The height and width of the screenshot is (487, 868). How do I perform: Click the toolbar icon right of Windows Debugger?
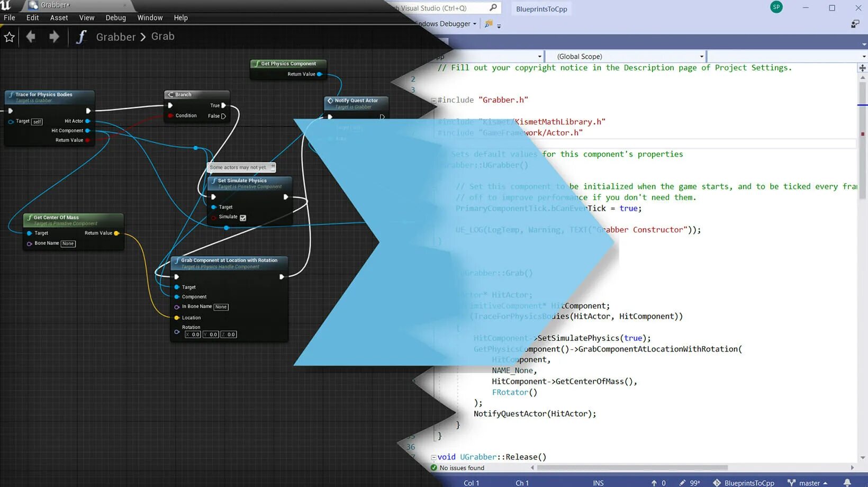[489, 24]
